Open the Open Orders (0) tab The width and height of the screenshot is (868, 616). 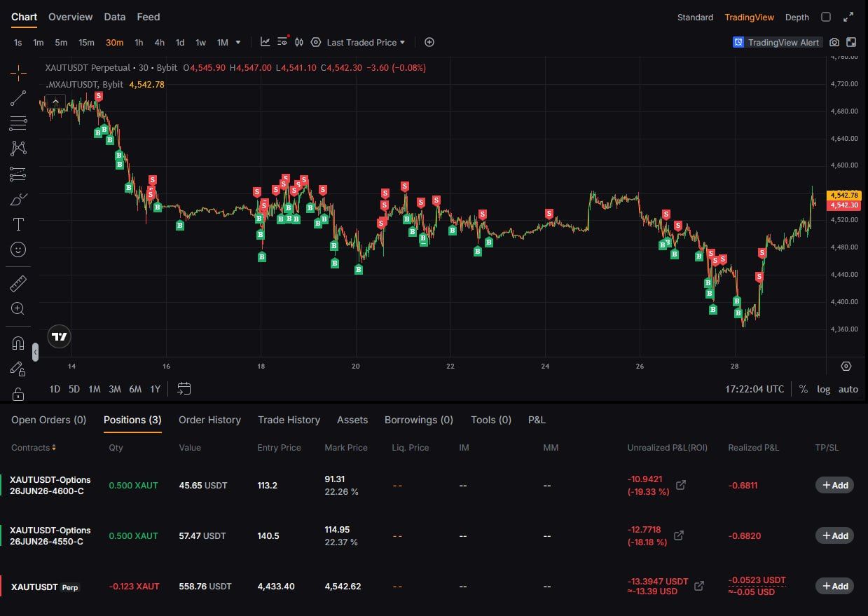[48, 420]
